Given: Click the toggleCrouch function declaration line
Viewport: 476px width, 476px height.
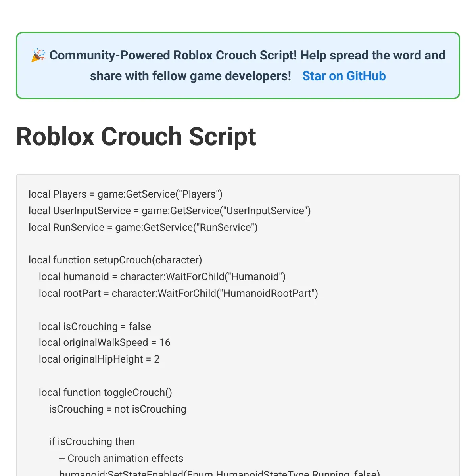Looking at the screenshot, I should tap(106, 392).
